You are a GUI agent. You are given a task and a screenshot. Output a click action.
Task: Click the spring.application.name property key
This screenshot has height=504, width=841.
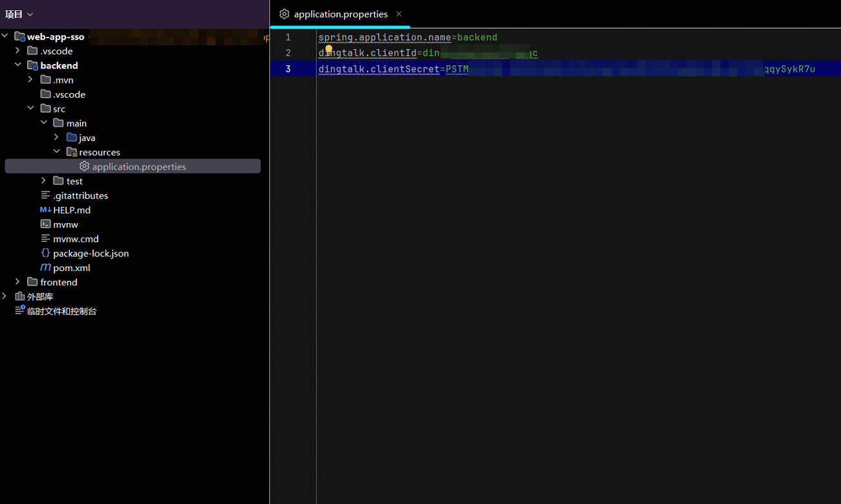384,38
